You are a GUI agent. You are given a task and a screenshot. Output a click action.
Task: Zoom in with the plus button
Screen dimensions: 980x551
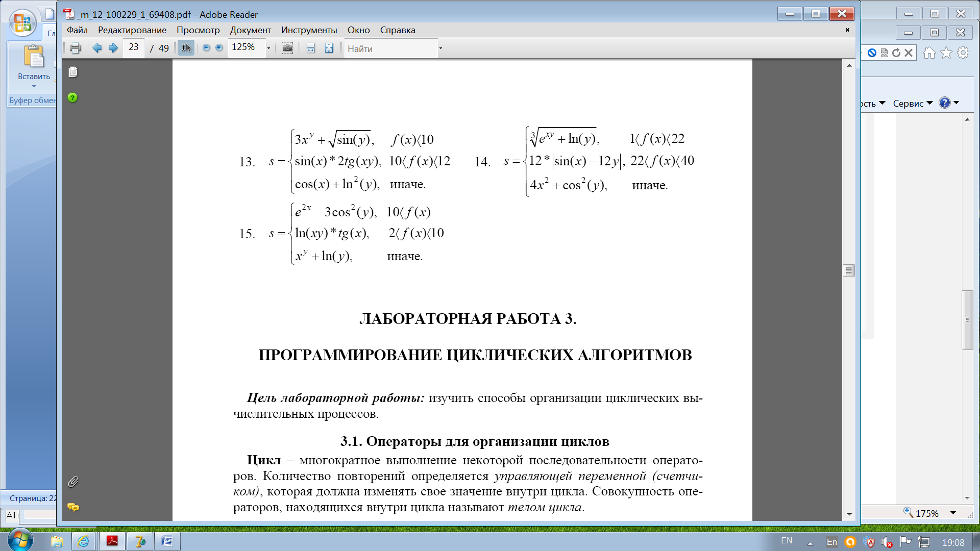pos(219,47)
